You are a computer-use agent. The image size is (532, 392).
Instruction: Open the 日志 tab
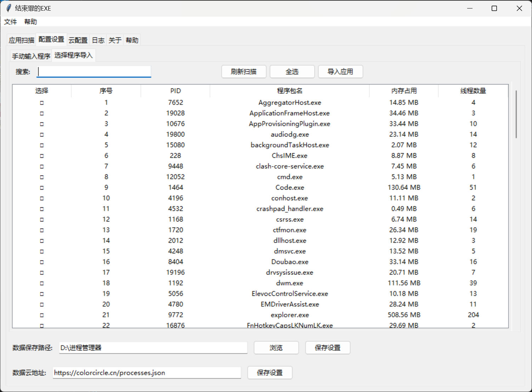click(x=98, y=40)
